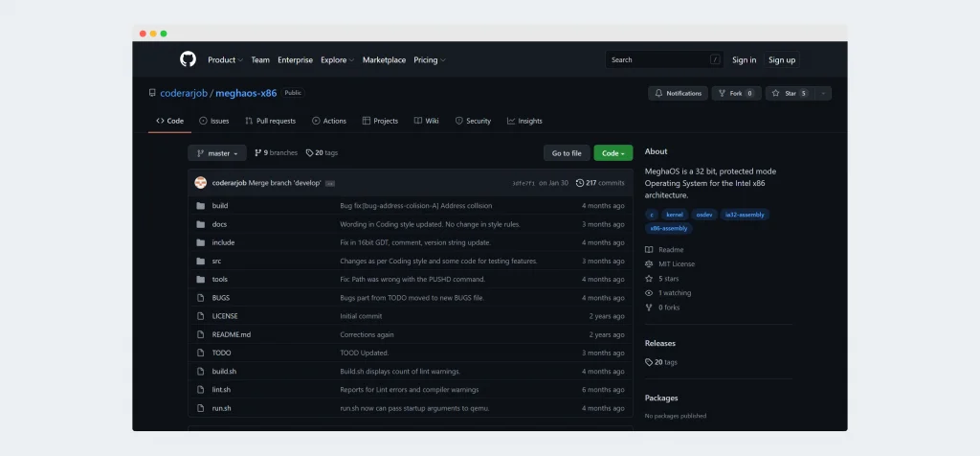Click the BUGS file icon

[201, 298]
